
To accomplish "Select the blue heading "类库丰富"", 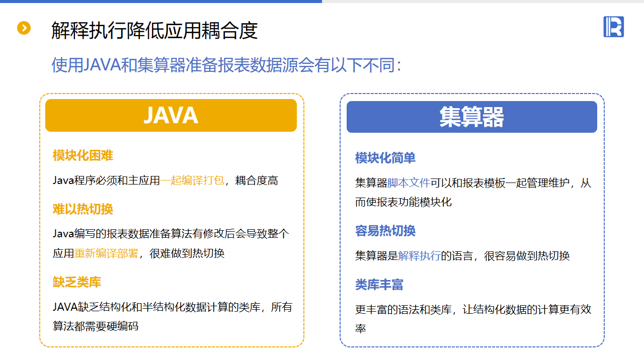I will pyautogui.click(x=379, y=285).
